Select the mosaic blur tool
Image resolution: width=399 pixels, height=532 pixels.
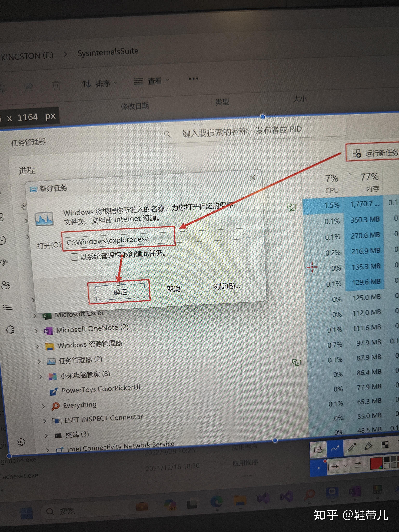[x=385, y=445]
